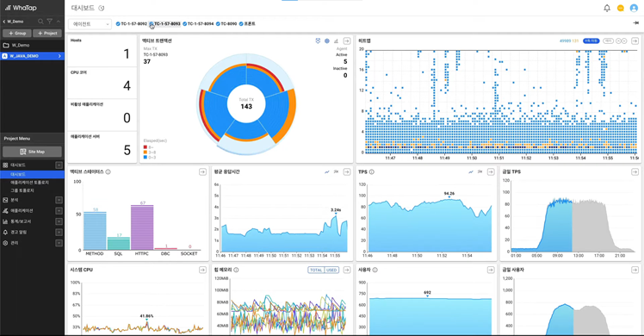Toggle the blue pill button in 히트맵 header
Image resolution: width=644 pixels, height=336 pixels.
(591, 41)
